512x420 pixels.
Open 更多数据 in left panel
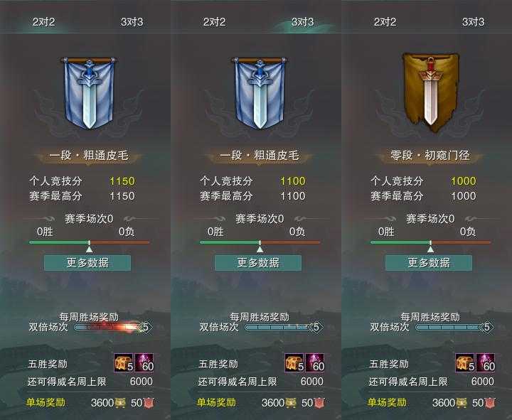pyautogui.click(x=87, y=263)
